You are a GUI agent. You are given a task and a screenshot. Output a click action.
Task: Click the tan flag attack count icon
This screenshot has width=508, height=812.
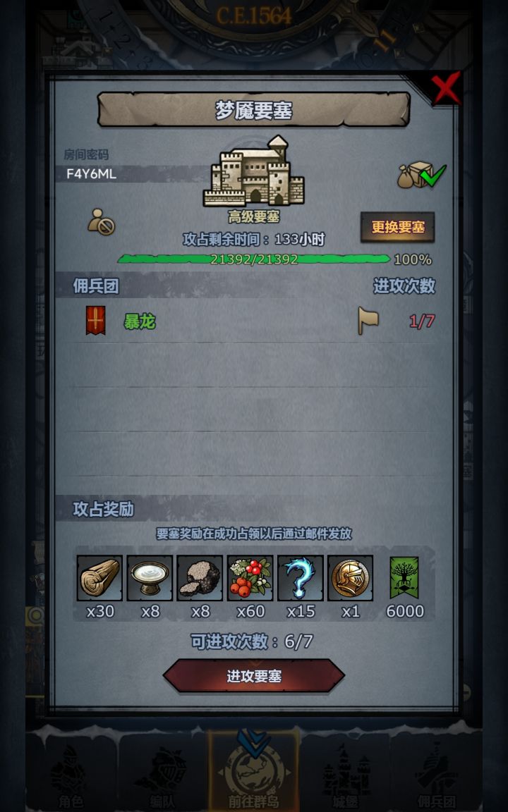click(x=368, y=321)
